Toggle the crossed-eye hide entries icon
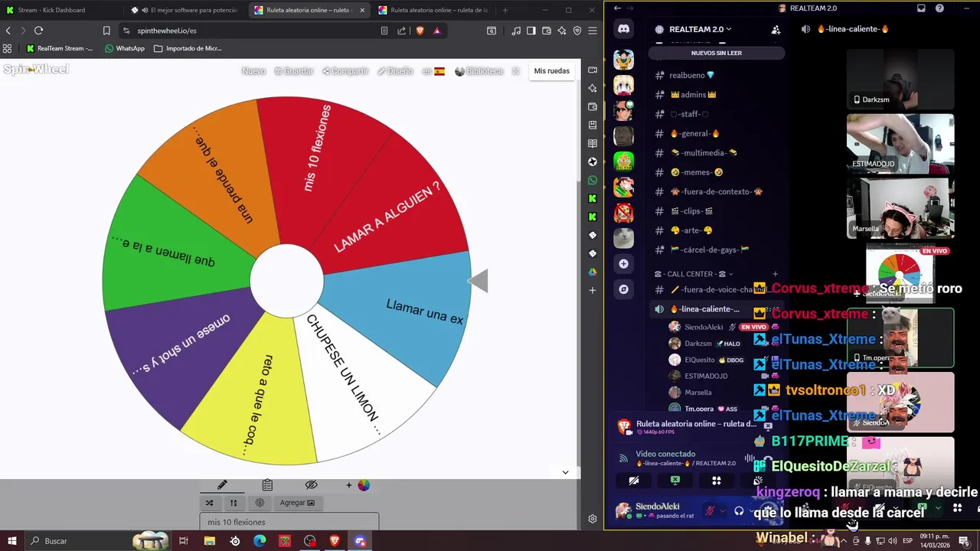The image size is (980, 551). [311, 484]
